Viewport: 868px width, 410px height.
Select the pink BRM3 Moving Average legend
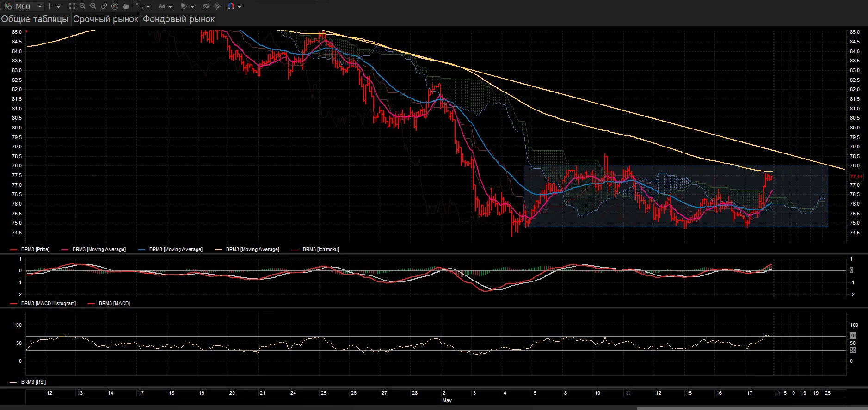coord(94,249)
